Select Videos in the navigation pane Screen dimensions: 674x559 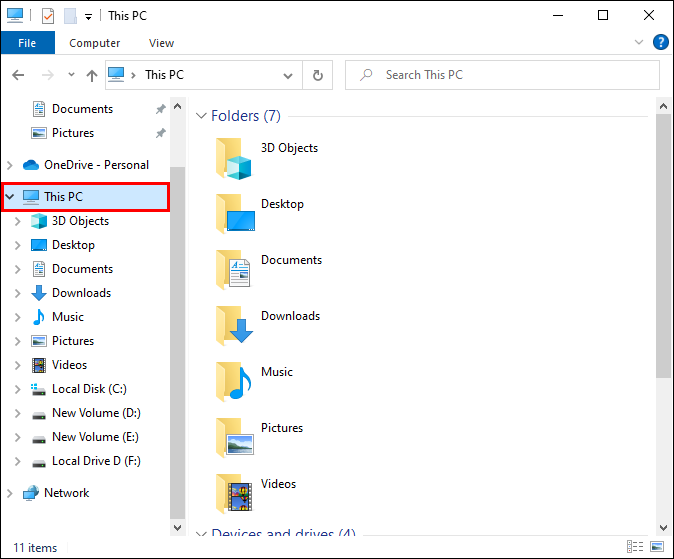tap(69, 365)
